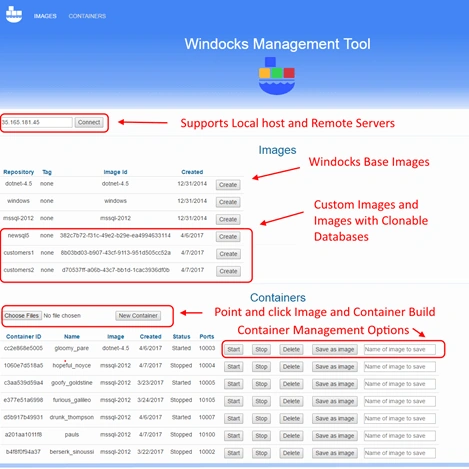Open the CONTAINERS nav menu

point(87,16)
